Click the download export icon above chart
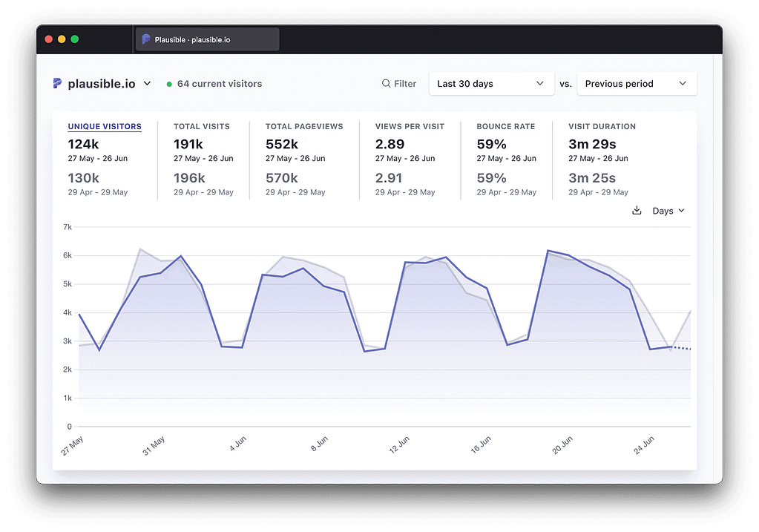 tap(637, 211)
